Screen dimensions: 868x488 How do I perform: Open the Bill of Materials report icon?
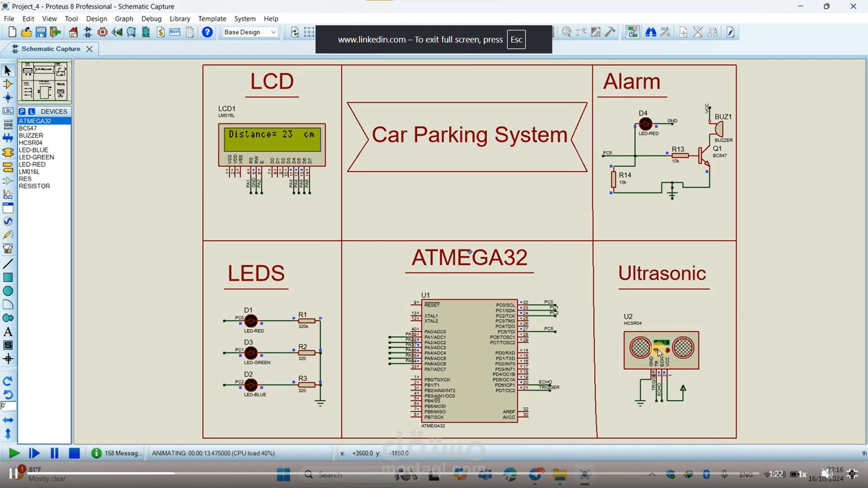[x=161, y=32]
